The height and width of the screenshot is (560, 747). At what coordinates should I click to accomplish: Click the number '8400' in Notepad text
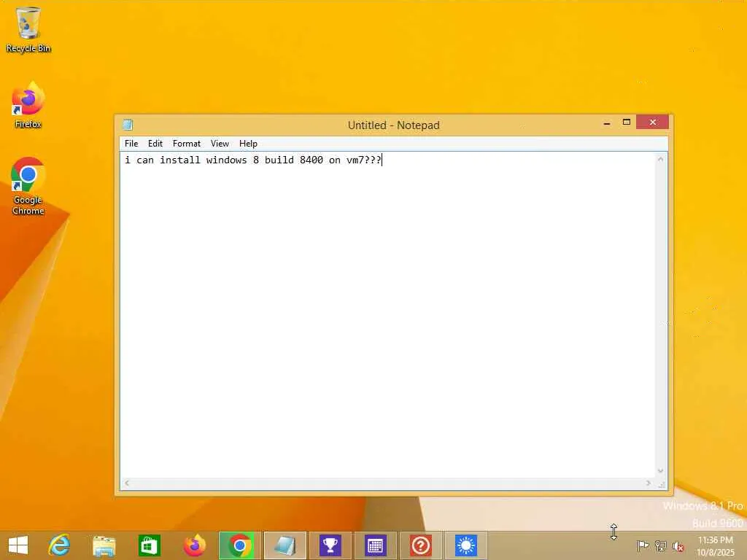click(311, 160)
